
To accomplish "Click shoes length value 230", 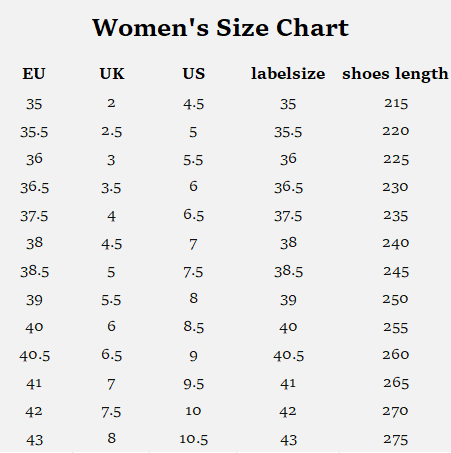I will tap(395, 187).
